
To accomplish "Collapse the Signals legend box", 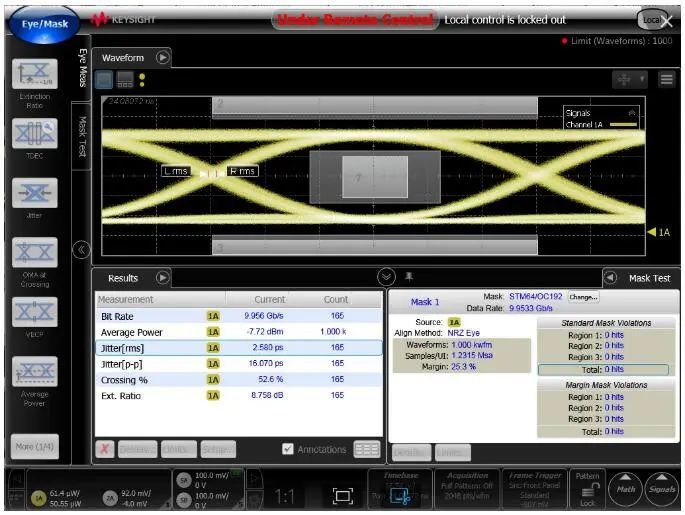I will tap(632, 113).
